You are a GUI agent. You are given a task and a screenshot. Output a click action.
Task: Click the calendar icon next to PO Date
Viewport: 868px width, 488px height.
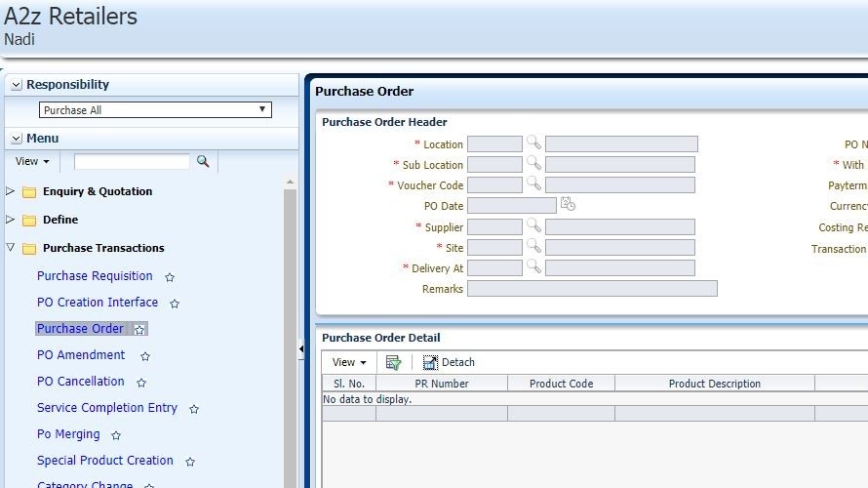pos(568,204)
